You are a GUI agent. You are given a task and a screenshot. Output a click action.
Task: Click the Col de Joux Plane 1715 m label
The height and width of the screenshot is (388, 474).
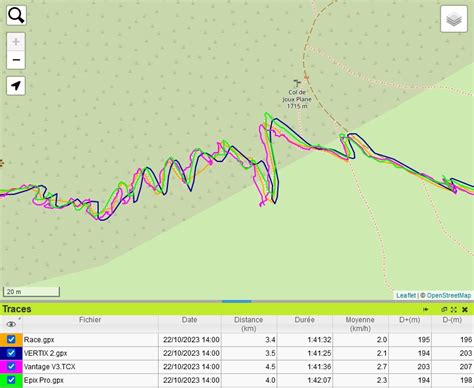pos(297,99)
